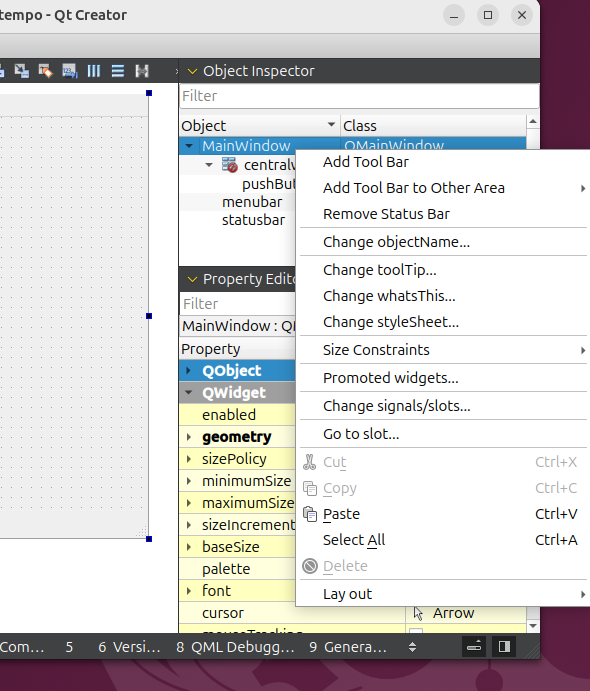Viewport: 590px width, 691px height.
Task: Choose Add Tool Bar from context menu
Action: click(x=444, y=162)
